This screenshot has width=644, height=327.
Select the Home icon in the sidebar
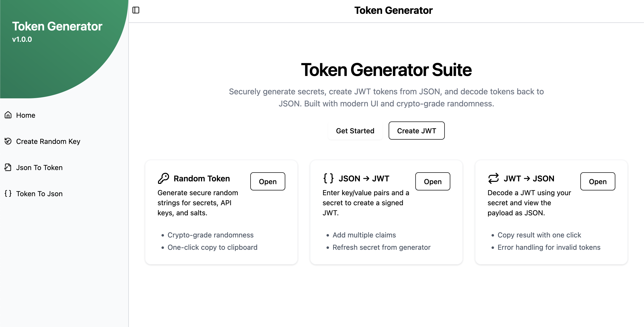coord(8,115)
